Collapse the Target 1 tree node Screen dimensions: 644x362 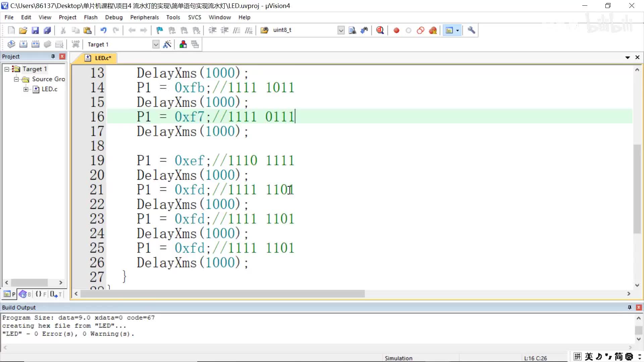click(x=7, y=69)
